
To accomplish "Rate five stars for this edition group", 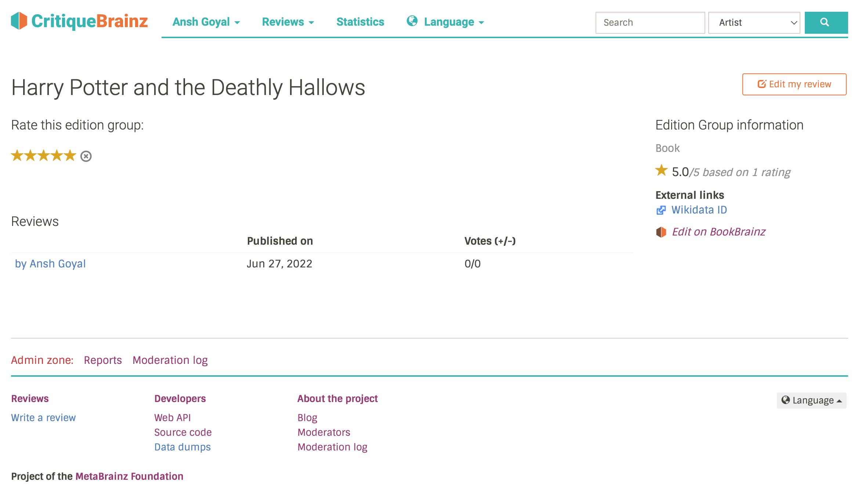I will pos(70,156).
